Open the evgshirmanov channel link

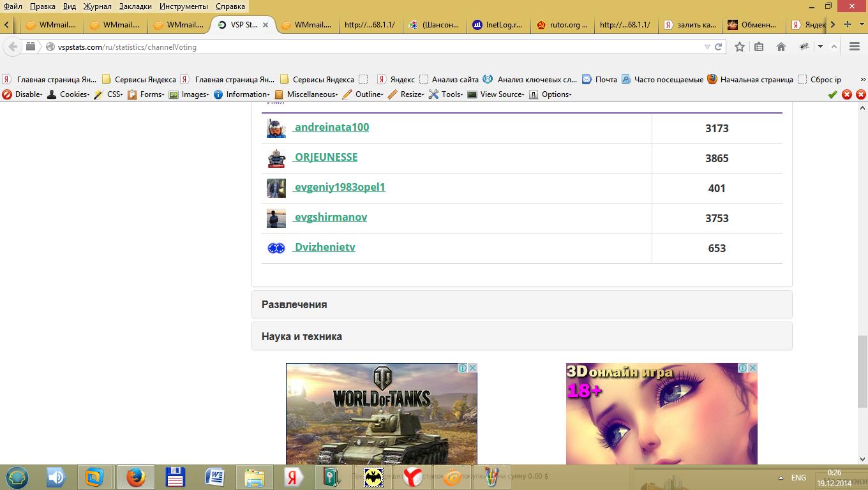[330, 217]
